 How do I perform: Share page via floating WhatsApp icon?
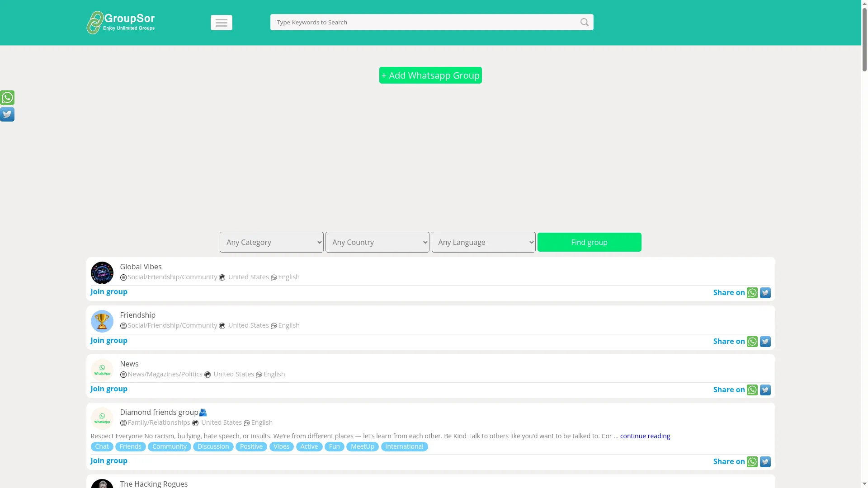7,98
